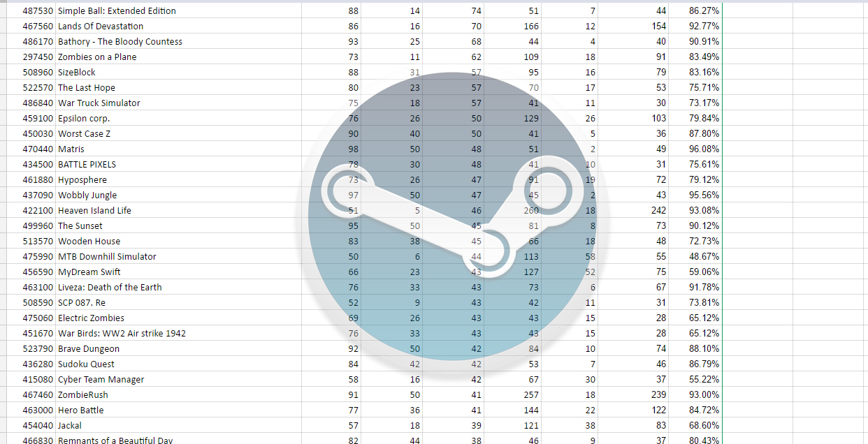Select the cell 'Simple Ball: Extended Edition'
The width and height of the screenshot is (868, 444).
(x=179, y=11)
